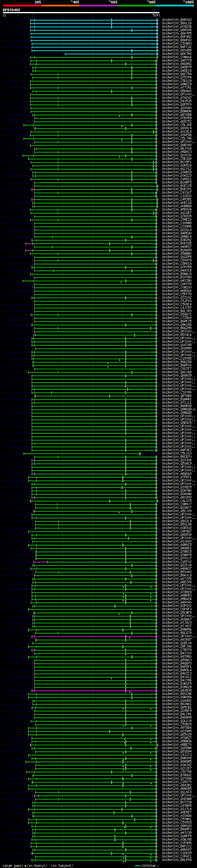
Task: Click the magenta segment of UniRef100_C1EF02 alignment
Action: coord(40,562)
